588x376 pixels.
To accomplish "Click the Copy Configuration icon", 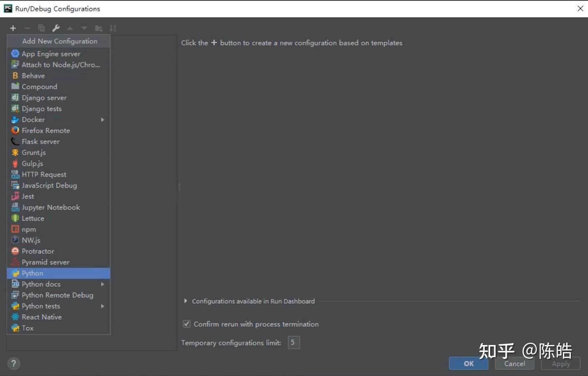I will coord(41,28).
